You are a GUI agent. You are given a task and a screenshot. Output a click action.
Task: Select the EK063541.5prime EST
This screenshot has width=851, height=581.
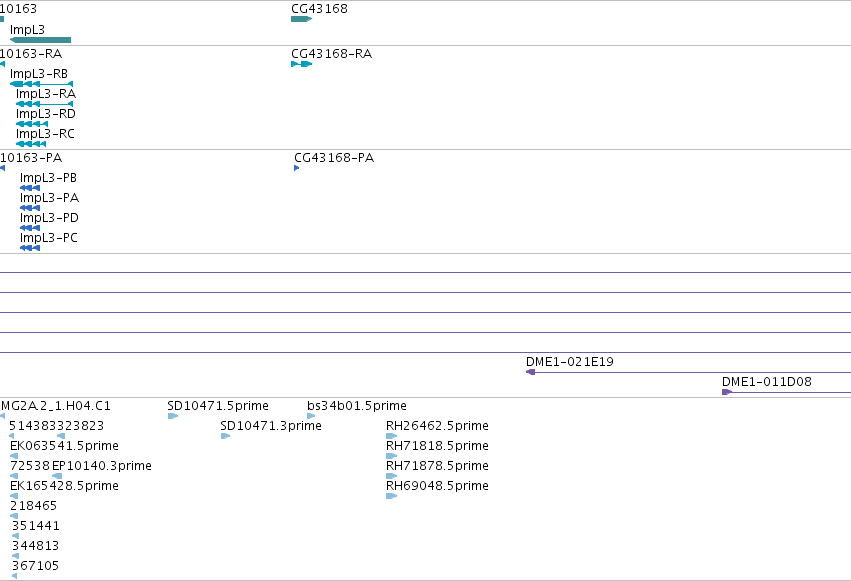14,456
